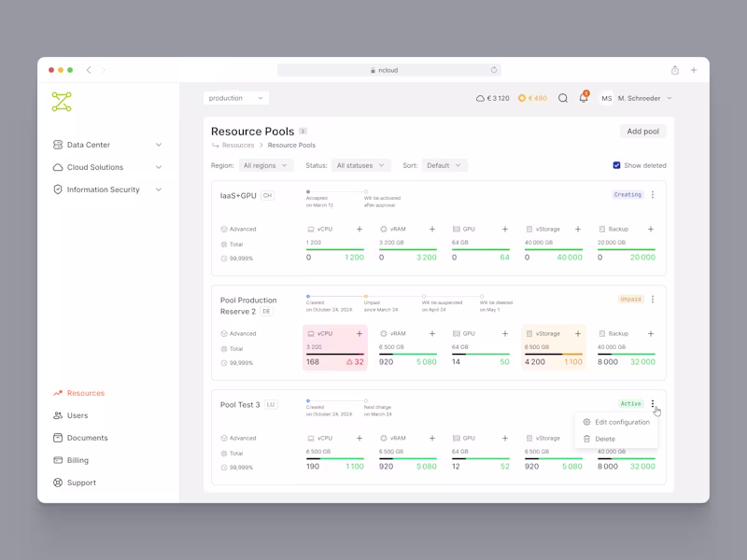Choose Delete in the context menu
747x560 pixels.
point(608,438)
